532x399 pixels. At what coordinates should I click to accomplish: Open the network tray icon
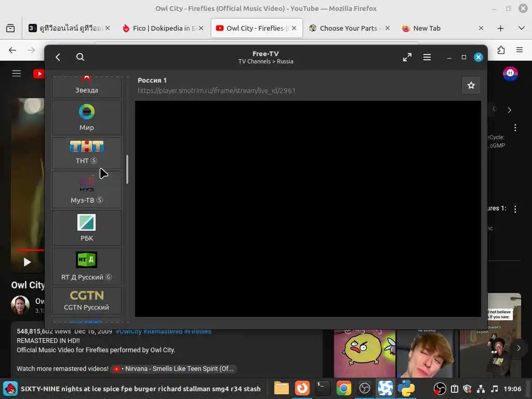[x=481, y=389]
